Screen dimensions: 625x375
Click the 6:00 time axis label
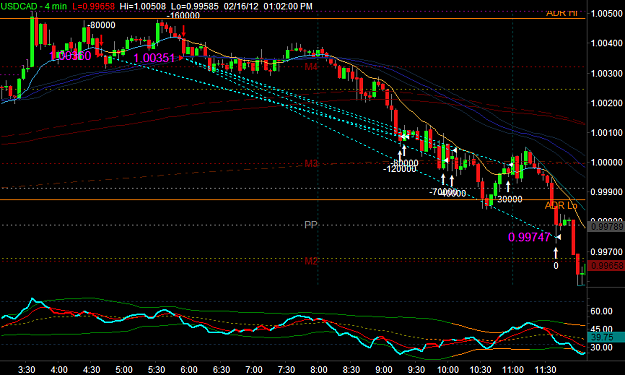click(189, 370)
